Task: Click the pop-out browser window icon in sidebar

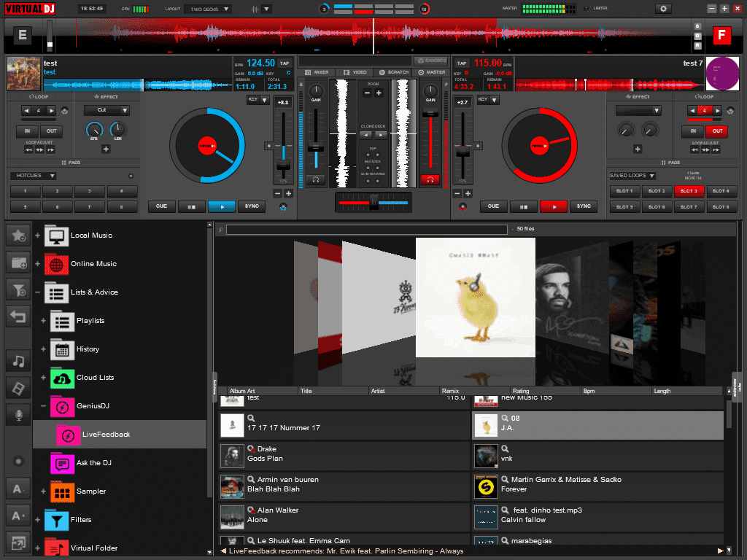Action: pos(18,542)
